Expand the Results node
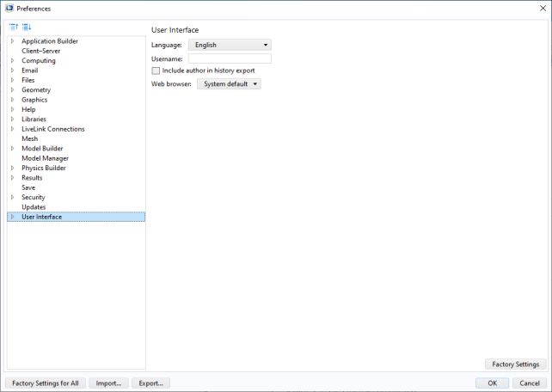 coord(13,178)
